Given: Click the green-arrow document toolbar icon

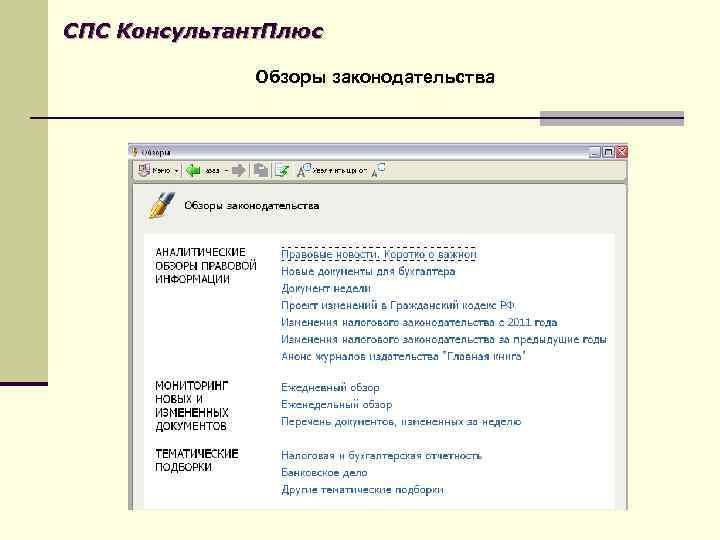Looking at the screenshot, I should point(282,170).
